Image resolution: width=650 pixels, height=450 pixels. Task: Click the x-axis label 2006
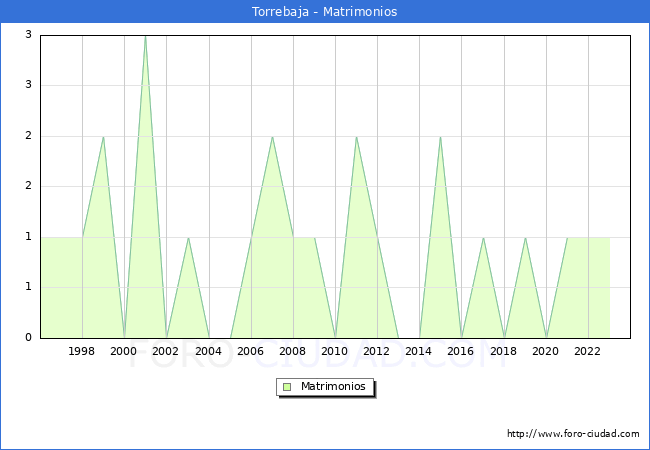click(250, 351)
